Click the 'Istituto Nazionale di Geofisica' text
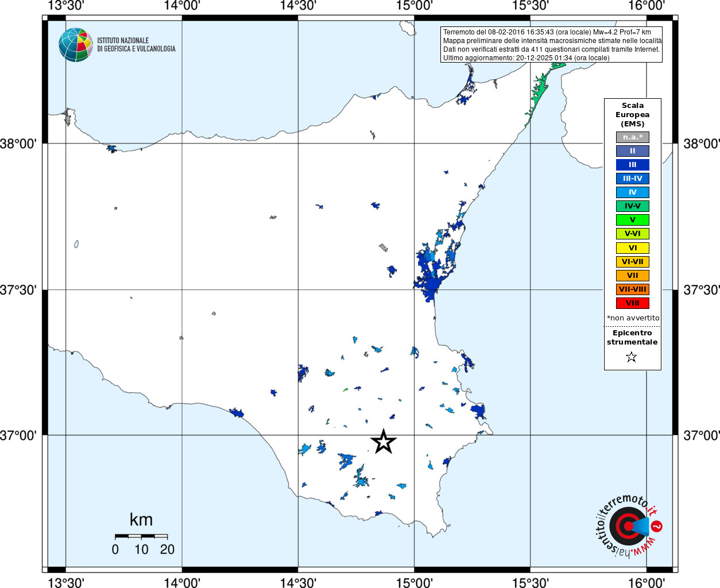This screenshot has height=588, width=720. 136,45
